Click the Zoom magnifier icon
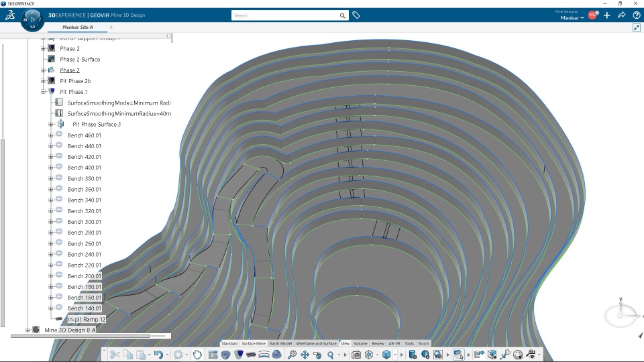Screen dimensions: 644x362 (x=331, y=355)
